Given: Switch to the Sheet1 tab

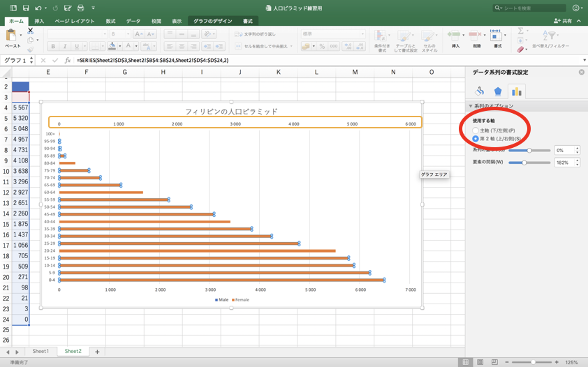Looking at the screenshot, I should pos(41,351).
